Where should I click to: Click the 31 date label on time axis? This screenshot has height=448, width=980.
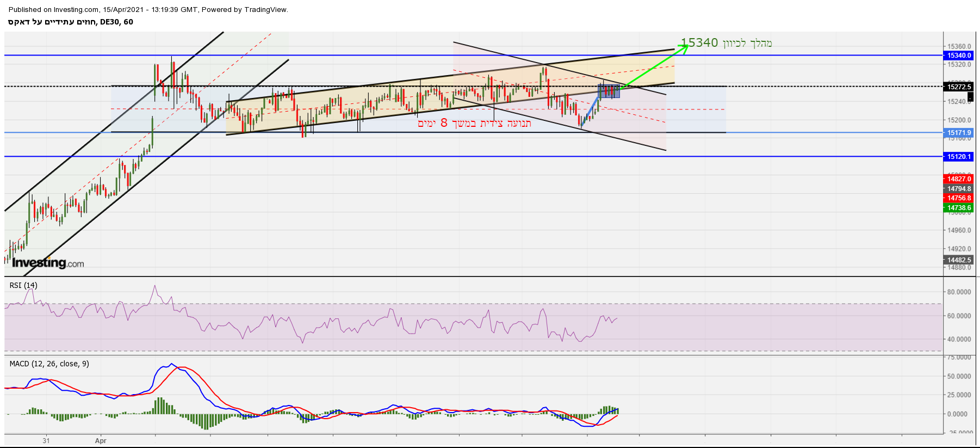46,441
